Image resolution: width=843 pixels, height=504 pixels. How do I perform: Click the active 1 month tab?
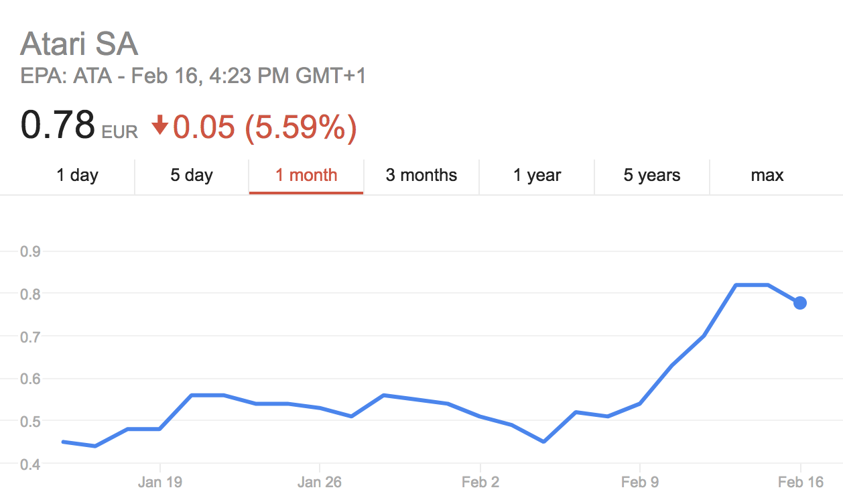coord(306,176)
